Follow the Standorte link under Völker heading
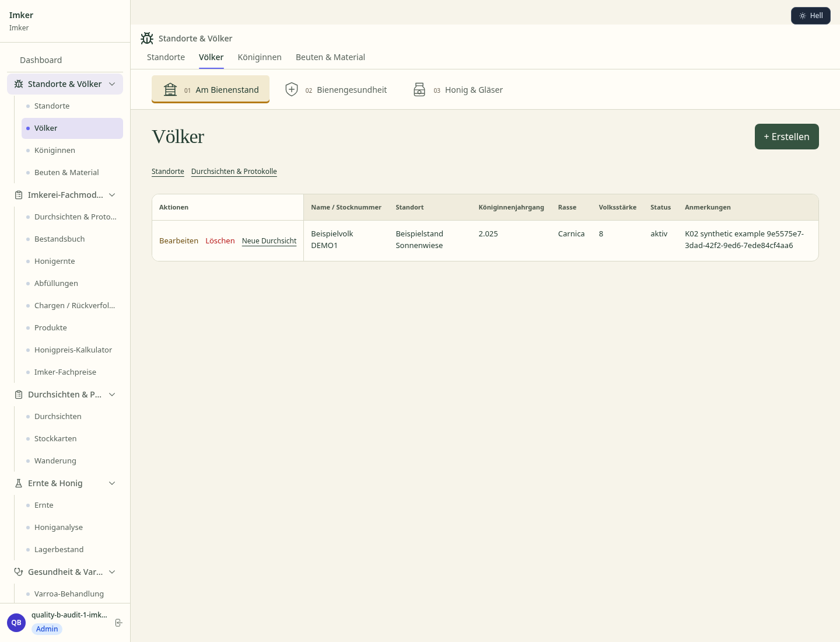Screen dimensions: 840x642 tap(168, 171)
